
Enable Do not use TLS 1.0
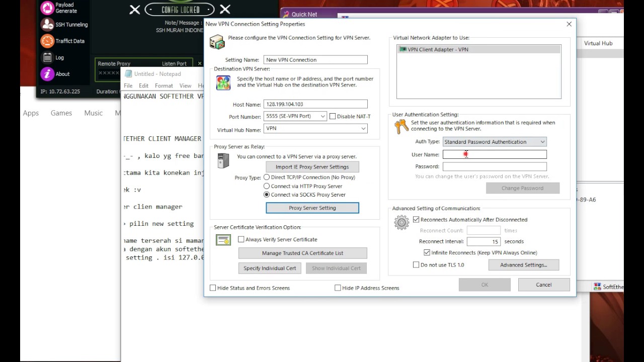416,264
